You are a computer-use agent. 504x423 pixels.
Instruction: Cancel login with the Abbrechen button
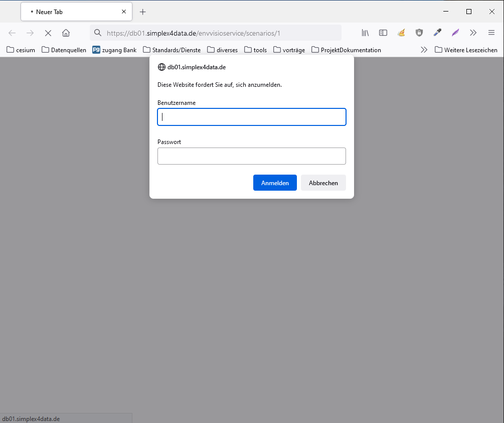click(x=323, y=183)
